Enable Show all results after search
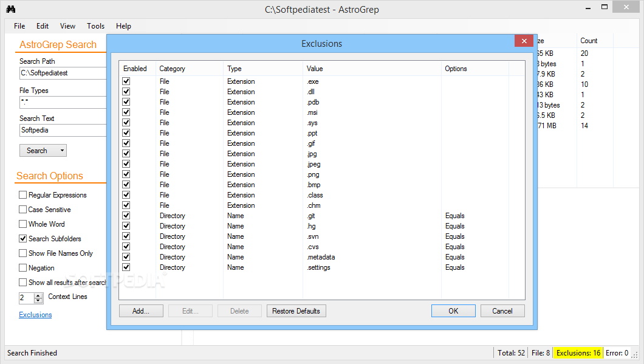The height and width of the screenshot is (364, 644). 23,282
